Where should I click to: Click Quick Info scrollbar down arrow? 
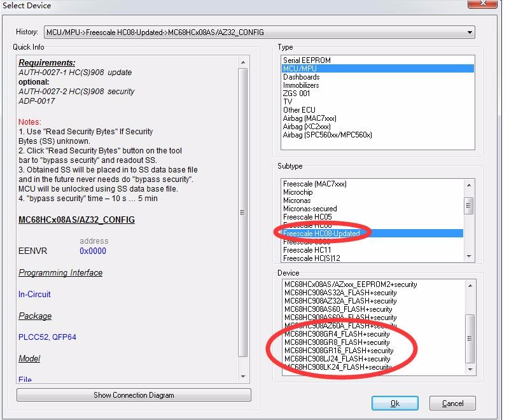tap(243, 377)
